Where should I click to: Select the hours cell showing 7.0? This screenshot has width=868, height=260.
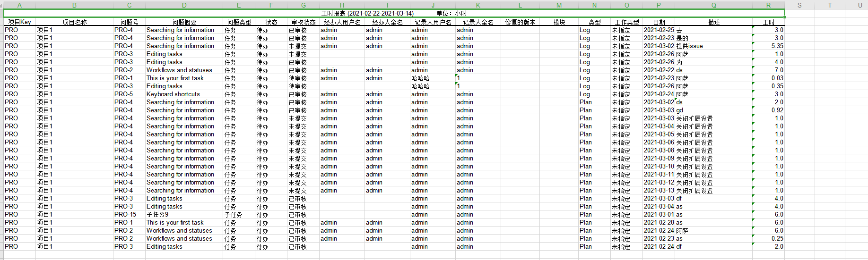coord(768,70)
